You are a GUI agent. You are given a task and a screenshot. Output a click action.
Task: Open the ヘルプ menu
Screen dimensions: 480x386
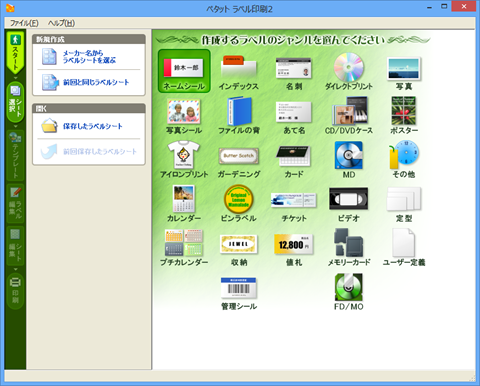61,23
